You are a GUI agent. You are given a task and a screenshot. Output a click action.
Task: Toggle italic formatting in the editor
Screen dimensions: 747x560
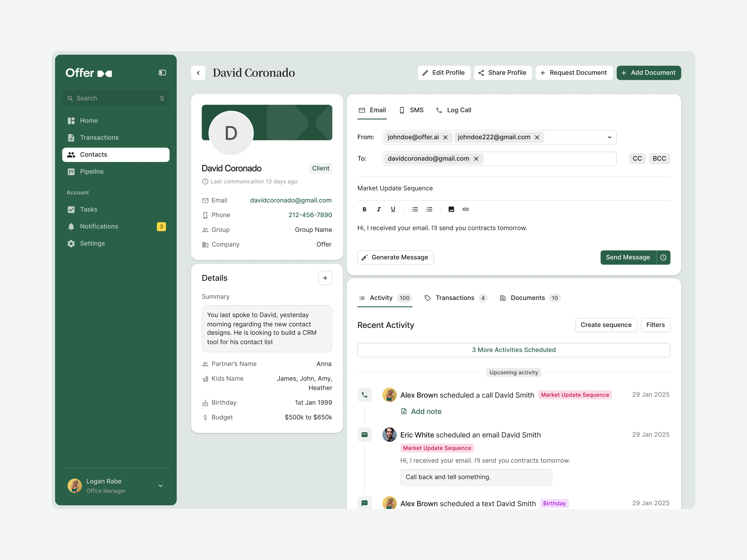click(x=378, y=209)
